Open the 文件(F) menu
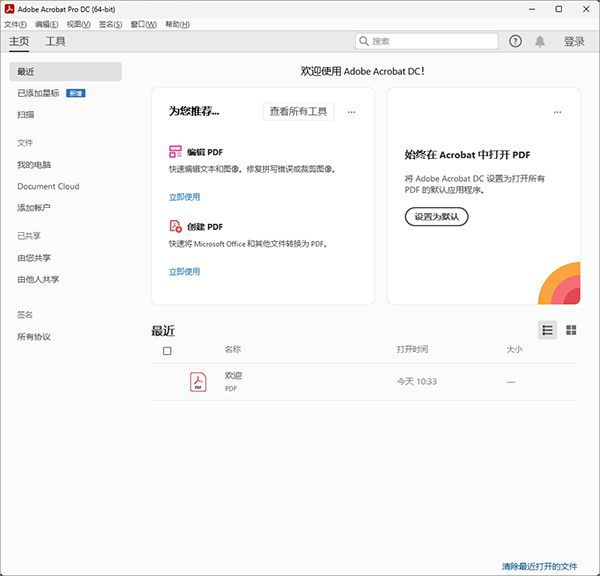Image resolution: width=600 pixels, height=576 pixels. coord(15,24)
